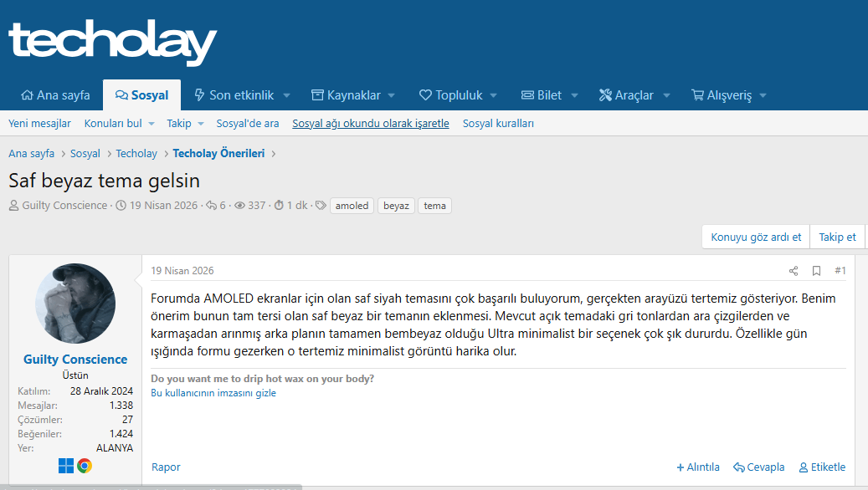Click the signature text about hot wax
The width and height of the screenshot is (868, 490).
(262, 378)
